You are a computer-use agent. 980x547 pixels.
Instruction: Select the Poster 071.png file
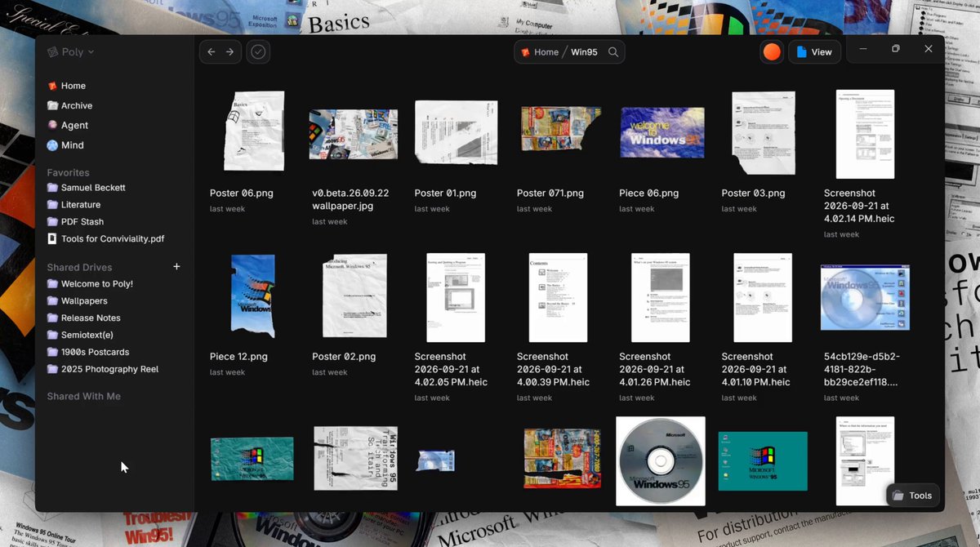(560, 129)
